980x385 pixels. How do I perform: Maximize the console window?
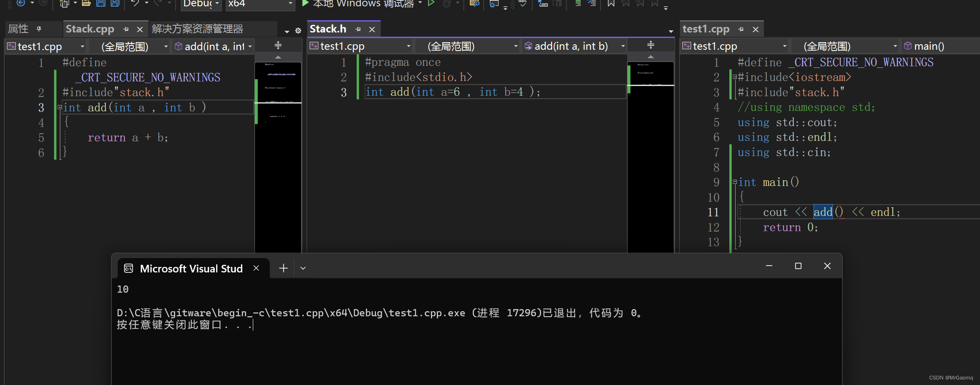coord(798,266)
